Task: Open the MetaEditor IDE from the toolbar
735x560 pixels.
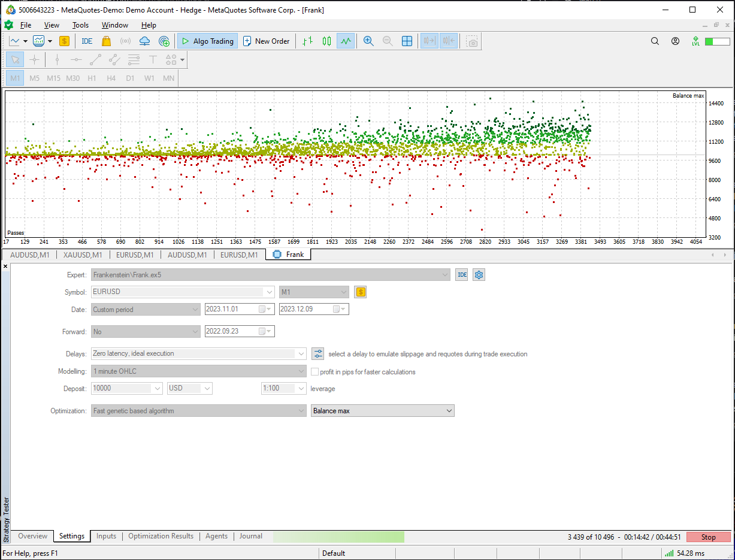Action: tap(87, 41)
